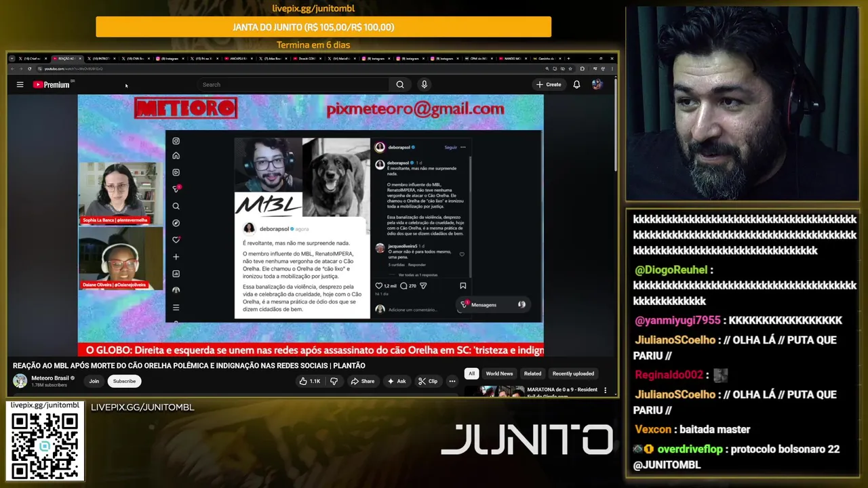Viewport: 868px width, 488px height.
Task: Subscribe to the Meteoro Brasil channel
Action: pos(124,381)
